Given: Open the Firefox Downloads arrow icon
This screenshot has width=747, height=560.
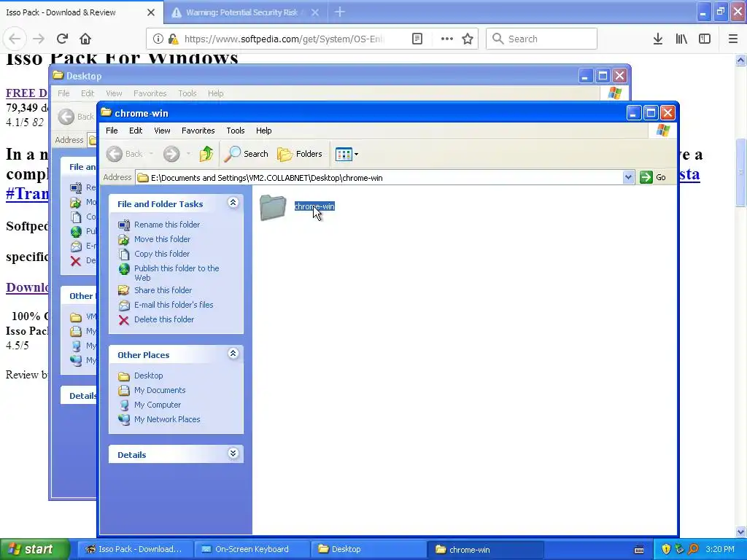Looking at the screenshot, I should point(658,39).
